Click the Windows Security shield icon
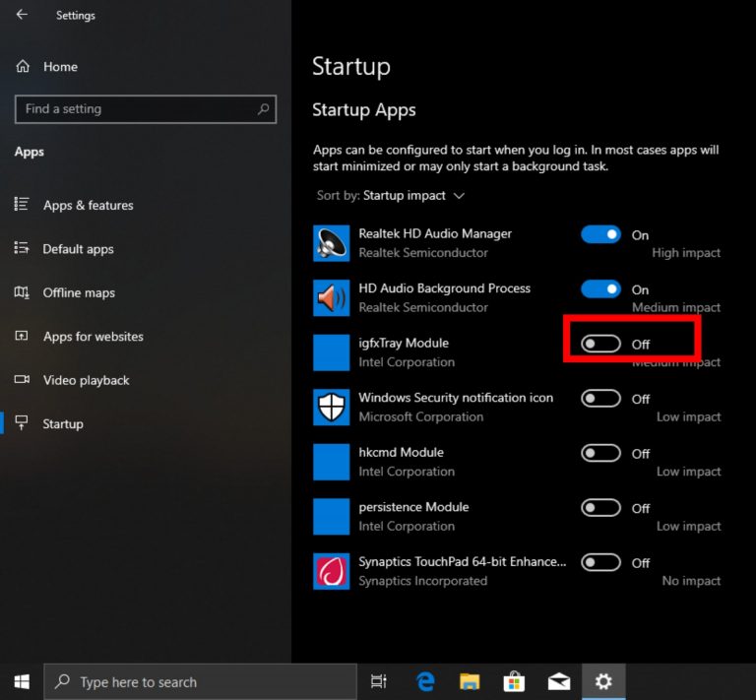Screen dimensions: 756x700 (x=331, y=408)
